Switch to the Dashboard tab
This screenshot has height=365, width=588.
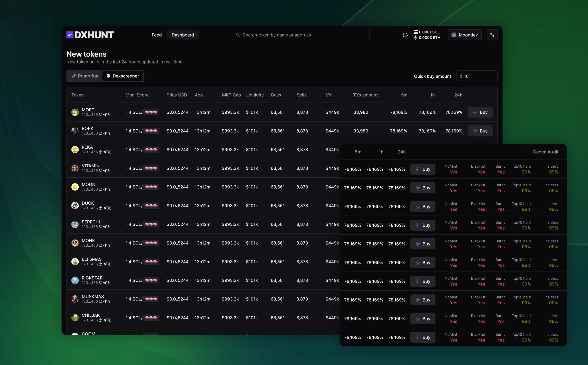183,35
